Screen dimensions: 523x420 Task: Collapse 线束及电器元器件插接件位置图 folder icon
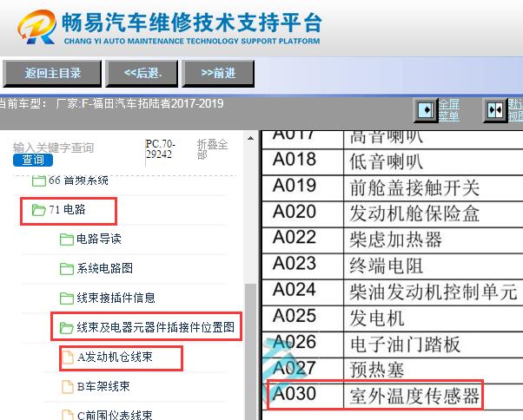pos(66,328)
